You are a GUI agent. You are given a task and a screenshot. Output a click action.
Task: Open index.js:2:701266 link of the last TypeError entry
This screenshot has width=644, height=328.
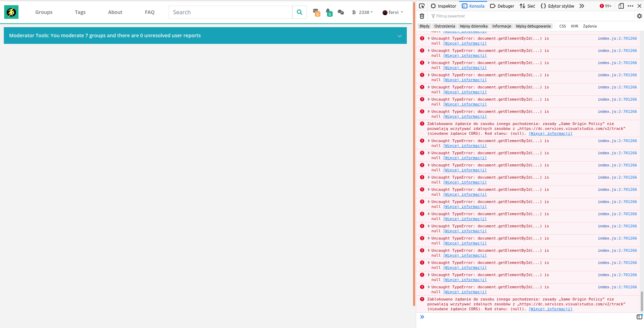[x=617, y=287]
